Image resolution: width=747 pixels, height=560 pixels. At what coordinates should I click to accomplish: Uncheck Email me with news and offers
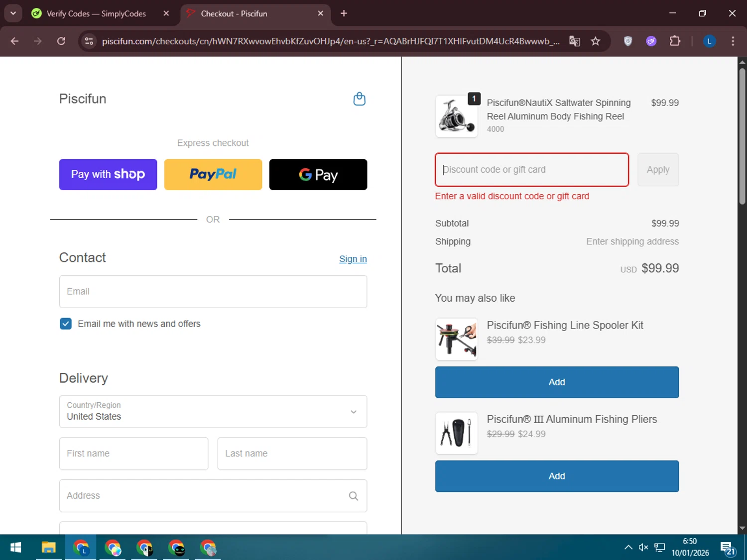(66, 324)
